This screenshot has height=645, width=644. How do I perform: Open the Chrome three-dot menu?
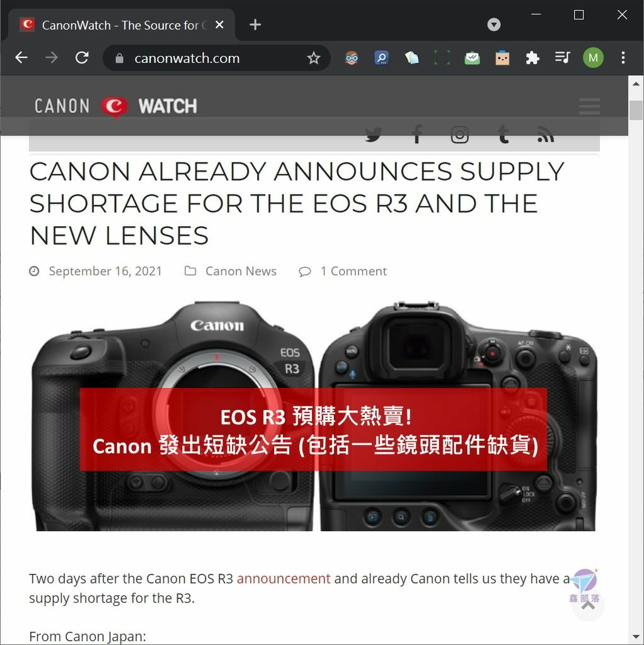pyautogui.click(x=623, y=57)
